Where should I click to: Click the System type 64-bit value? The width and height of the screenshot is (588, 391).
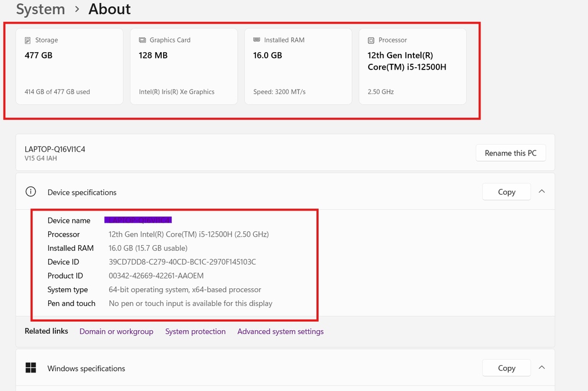point(185,290)
